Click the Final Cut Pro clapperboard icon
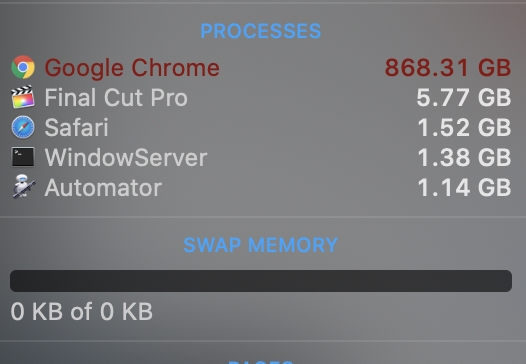Image resolution: width=526 pixels, height=364 pixels. coord(23,97)
